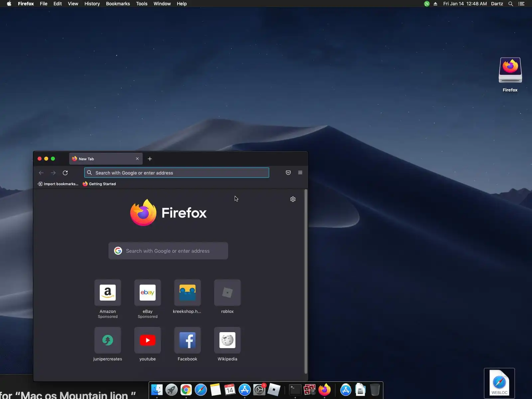The width and height of the screenshot is (532, 399).
Task: Launch Safari from the dock
Action: (201, 390)
